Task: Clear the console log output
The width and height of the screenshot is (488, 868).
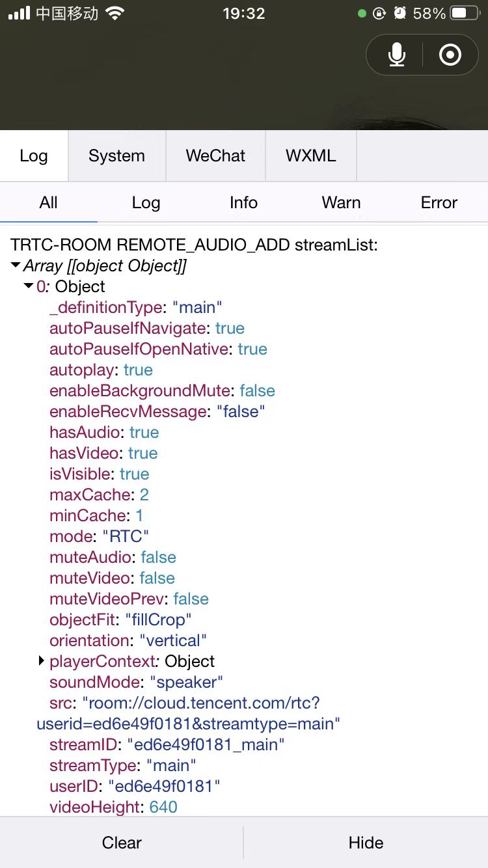Action: [x=122, y=843]
